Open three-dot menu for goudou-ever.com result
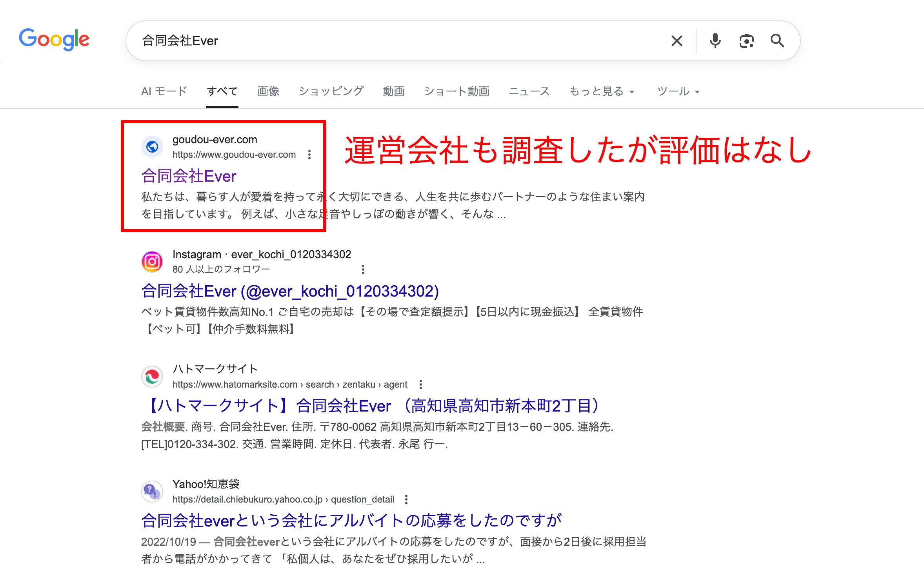Image resolution: width=924 pixels, height=572 pixels. 309,155
